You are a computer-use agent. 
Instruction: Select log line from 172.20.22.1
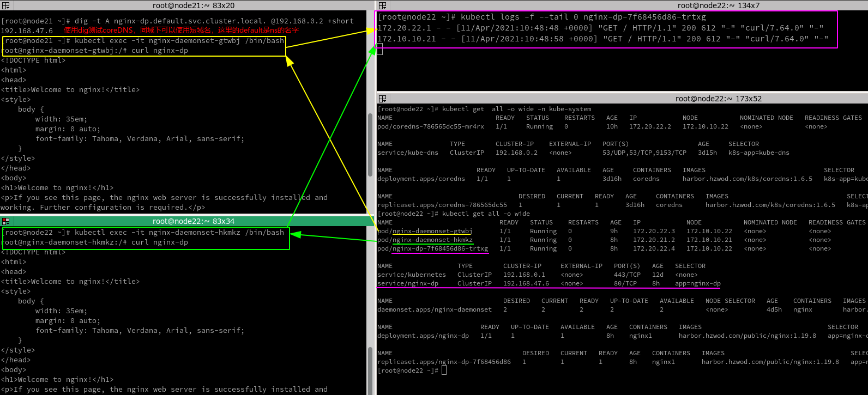(x=600, y=28)
